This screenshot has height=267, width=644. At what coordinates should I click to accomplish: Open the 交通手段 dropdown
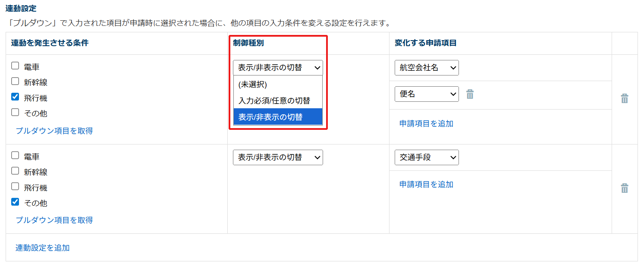[x=427, y=157]
